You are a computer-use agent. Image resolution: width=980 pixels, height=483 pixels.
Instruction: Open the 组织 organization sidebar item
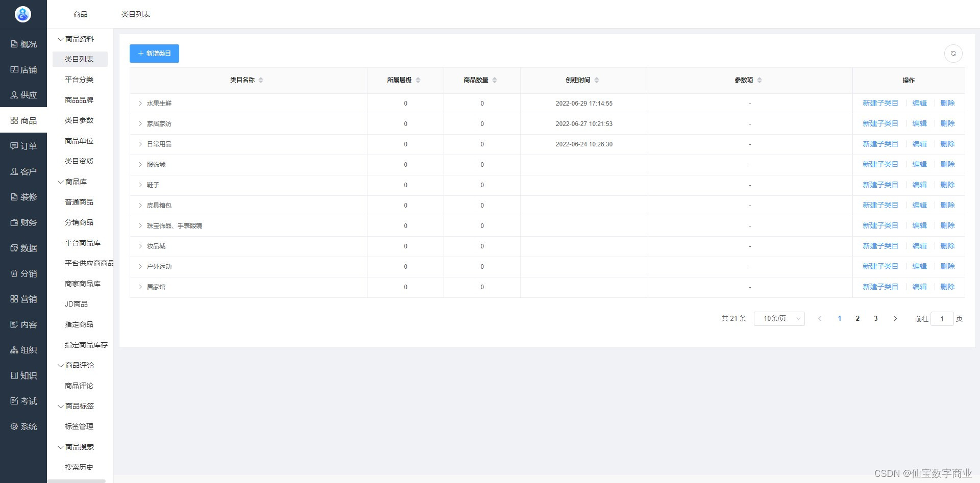tap(23, 350)
